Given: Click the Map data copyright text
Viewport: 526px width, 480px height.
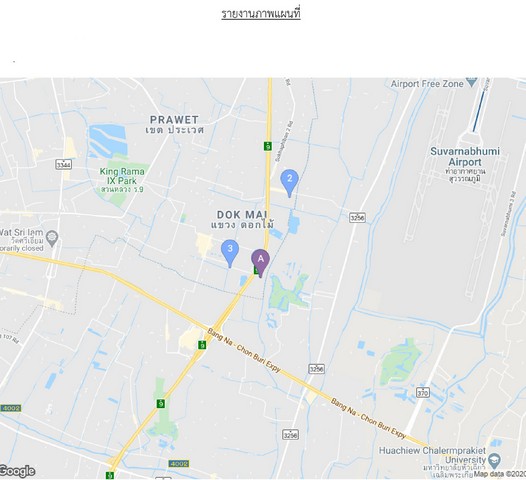Looking at the screenshot, I should 499,474.
